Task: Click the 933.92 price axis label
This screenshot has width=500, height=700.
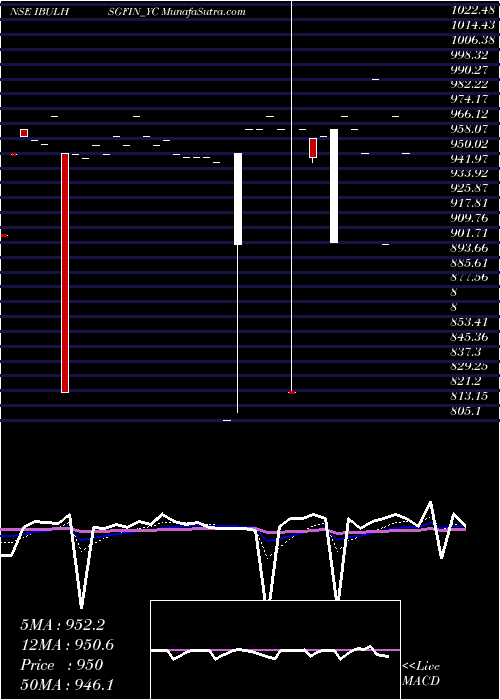Action: [469, 173]
